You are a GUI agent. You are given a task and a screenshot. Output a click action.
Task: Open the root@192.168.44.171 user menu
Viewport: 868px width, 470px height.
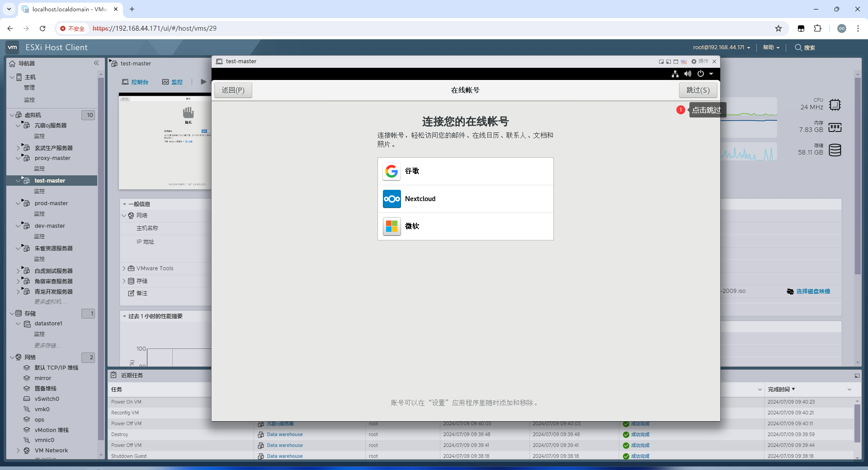(x=722, y=47)
